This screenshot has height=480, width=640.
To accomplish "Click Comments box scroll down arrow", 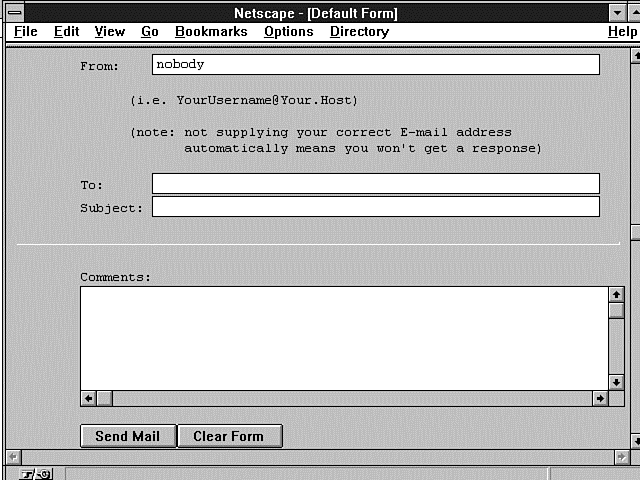I will point(616,382).
